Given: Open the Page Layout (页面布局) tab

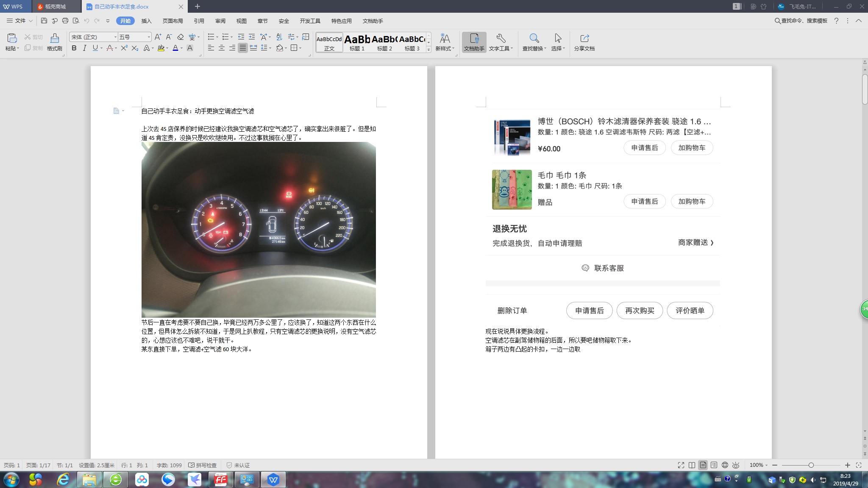Looking at the screenshot, I should [x=172, y=21].
